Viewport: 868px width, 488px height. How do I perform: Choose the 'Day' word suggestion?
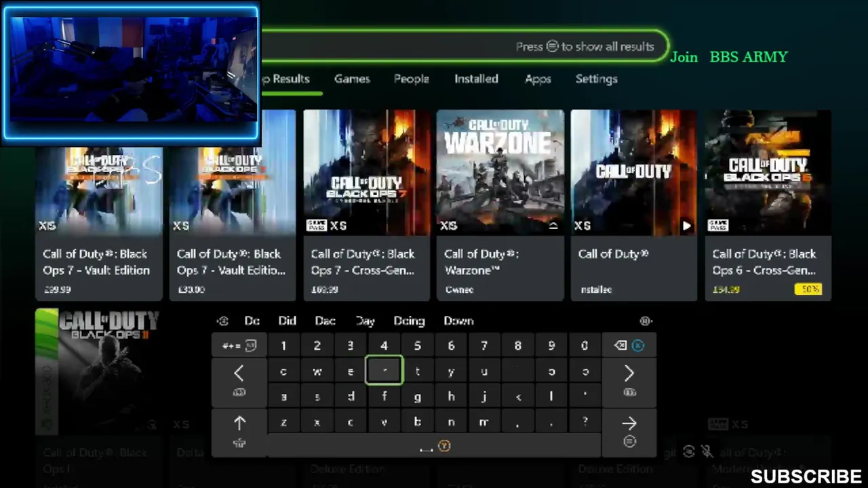tap(365, 321)
